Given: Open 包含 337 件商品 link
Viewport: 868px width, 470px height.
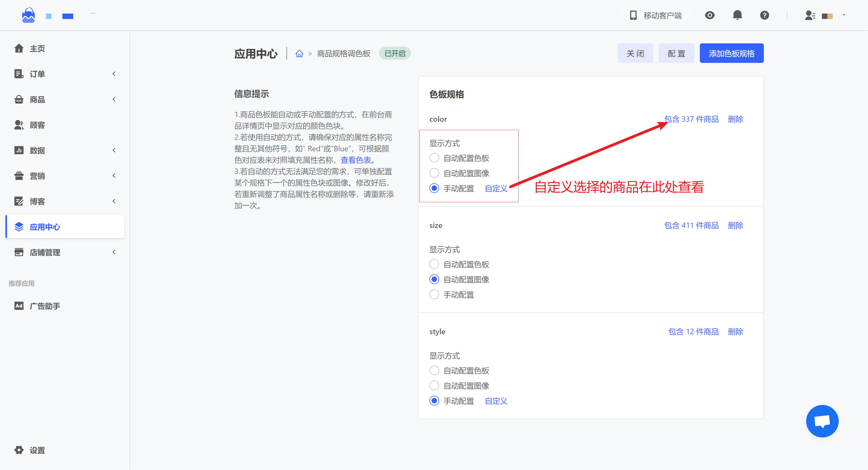Looking at the screenshot, I should click(x=691, y=119).
